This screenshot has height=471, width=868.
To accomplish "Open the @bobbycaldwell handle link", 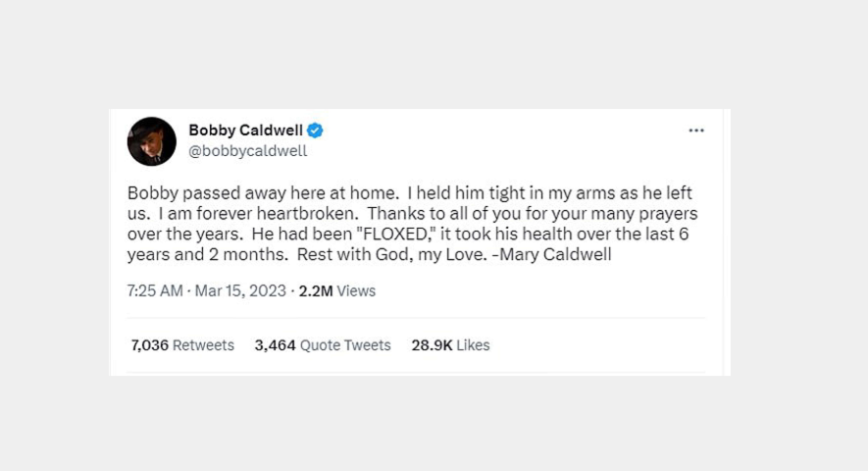I will 247,151.
